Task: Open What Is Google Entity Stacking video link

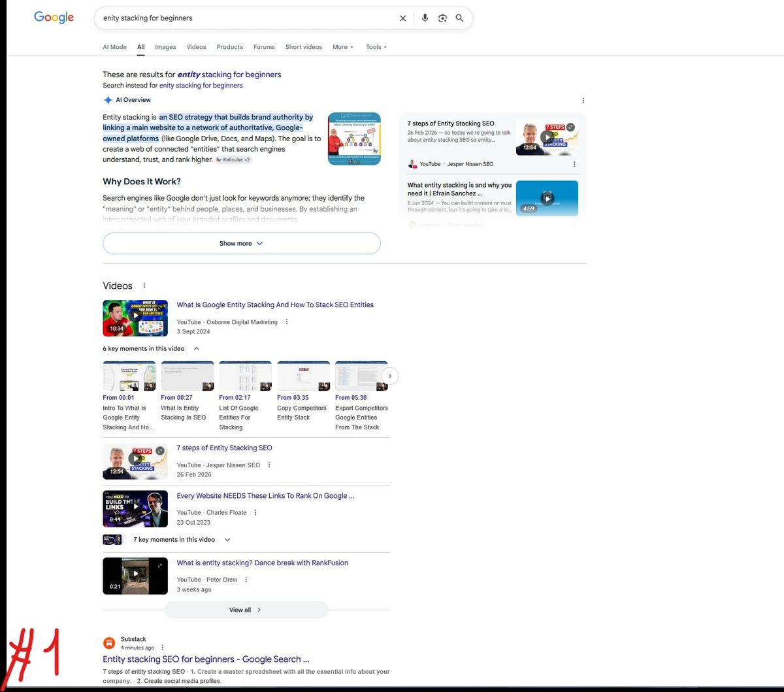Action: (275, 305)
